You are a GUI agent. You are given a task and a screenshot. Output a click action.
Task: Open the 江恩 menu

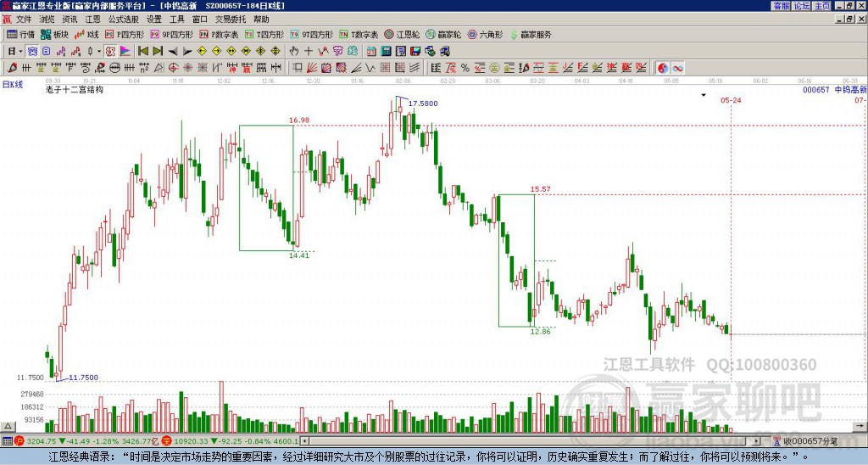pos(92,20)
